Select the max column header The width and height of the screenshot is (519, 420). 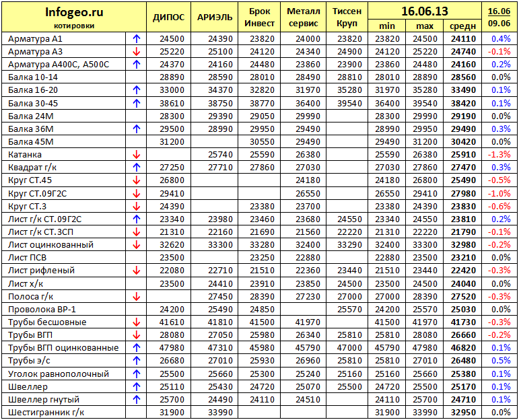coord(425,26)
